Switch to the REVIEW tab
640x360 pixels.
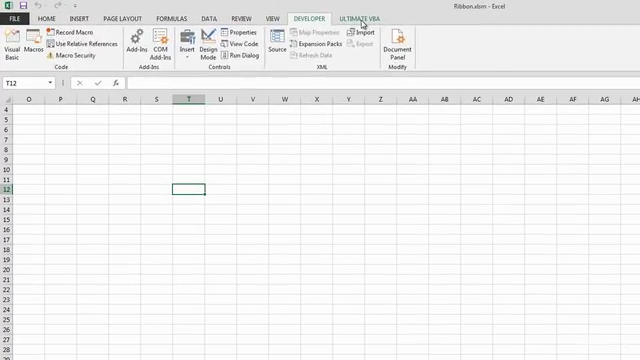[x=241, y=19]
